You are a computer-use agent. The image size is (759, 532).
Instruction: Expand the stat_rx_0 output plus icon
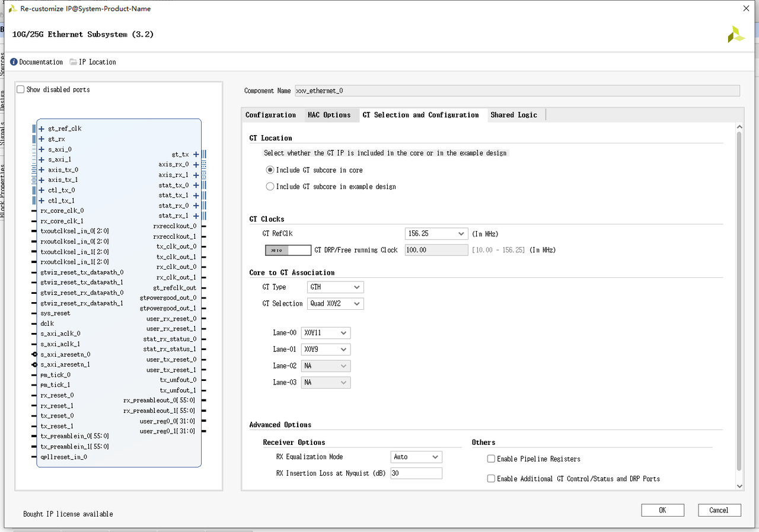pos(196,206)
